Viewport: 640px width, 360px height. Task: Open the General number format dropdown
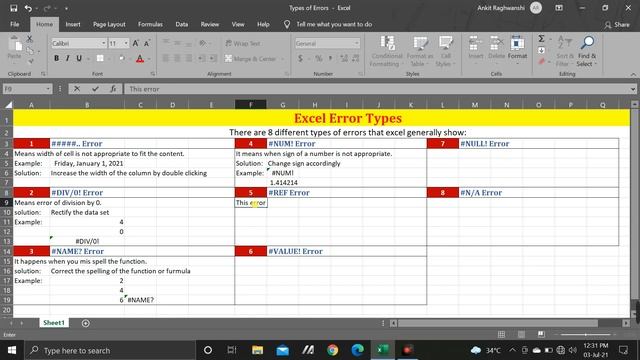click(357, 43)
